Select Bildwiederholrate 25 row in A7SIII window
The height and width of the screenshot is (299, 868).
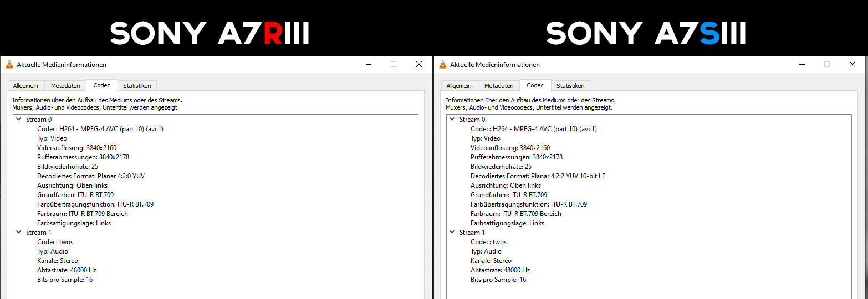[x=501, y=167]
